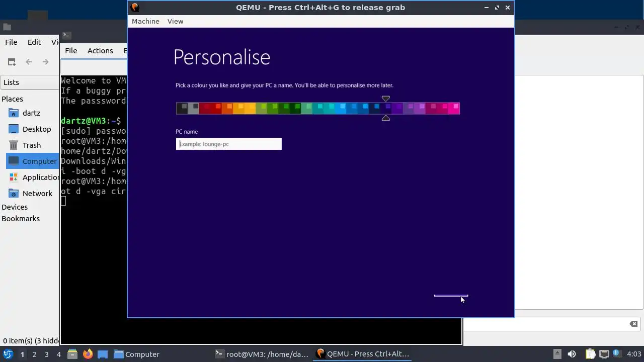The image size is (644, 362).
Task: Click the Places heading in the sidebar
Action: [12, 99]
